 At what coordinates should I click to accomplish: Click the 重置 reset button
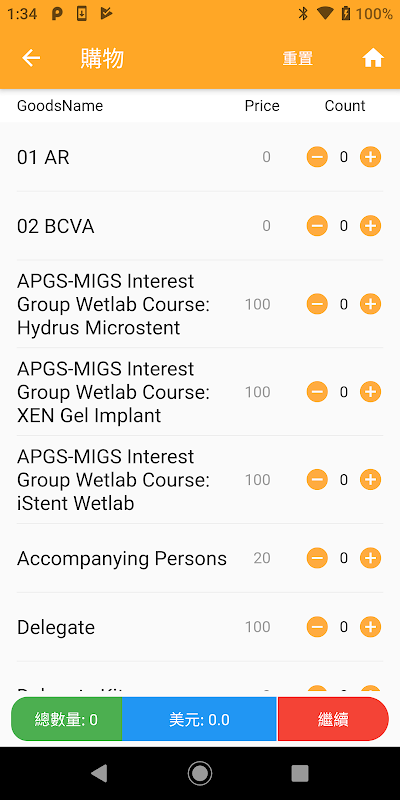297,59
